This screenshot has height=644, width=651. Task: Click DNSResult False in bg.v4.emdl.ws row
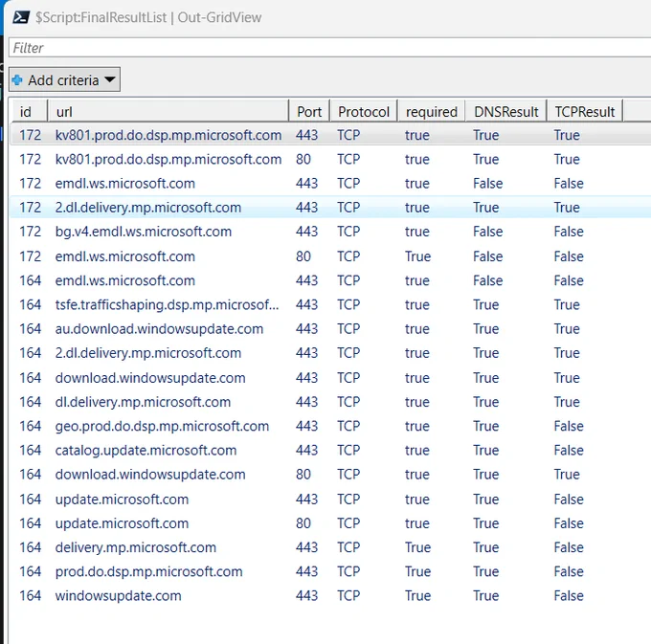click(488, 232)
